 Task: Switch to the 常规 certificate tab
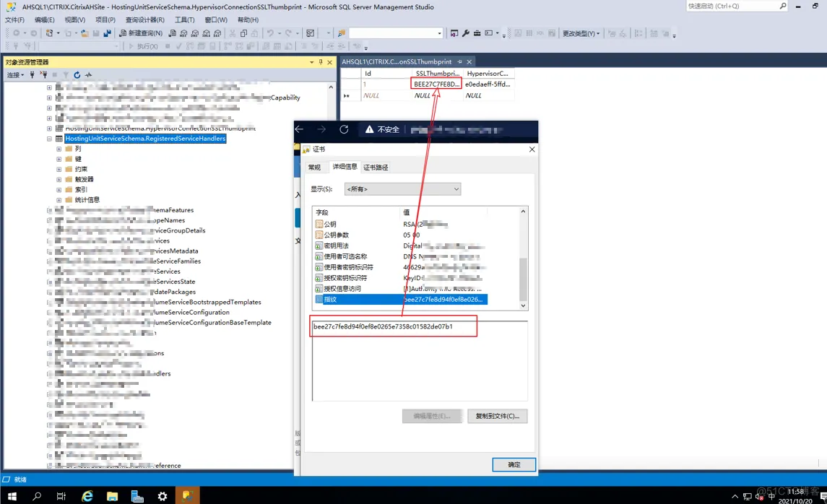click(314, 168)
